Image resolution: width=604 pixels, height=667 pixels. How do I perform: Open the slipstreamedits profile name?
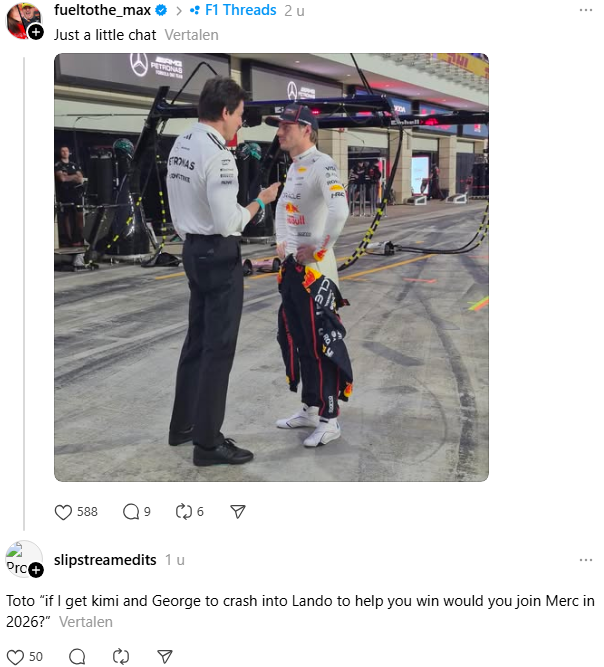(x=105, y=560)
